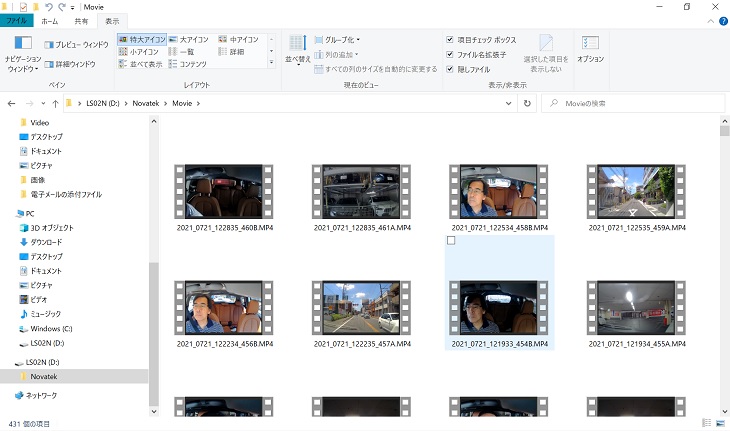Check the box for 2021_0721_121933_454B.MP4
This screenshot has width=730, height=431.
tap(451, 241)
